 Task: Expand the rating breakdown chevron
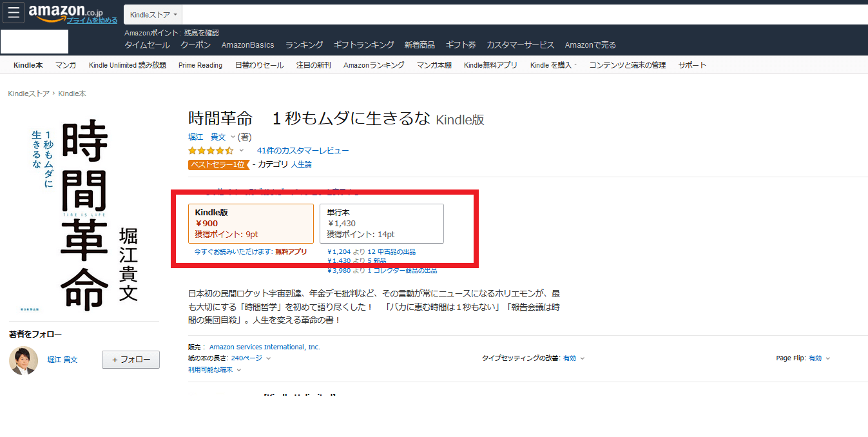pos(241,151)
